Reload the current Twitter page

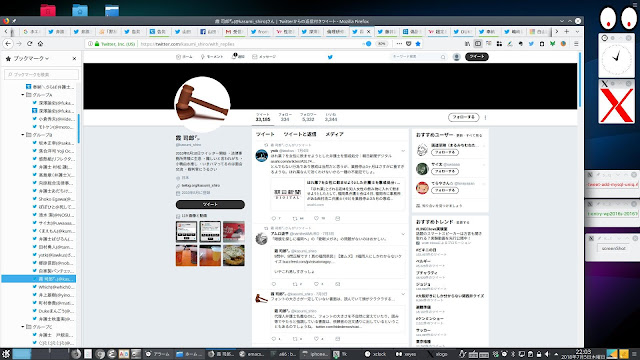(29, 44)
